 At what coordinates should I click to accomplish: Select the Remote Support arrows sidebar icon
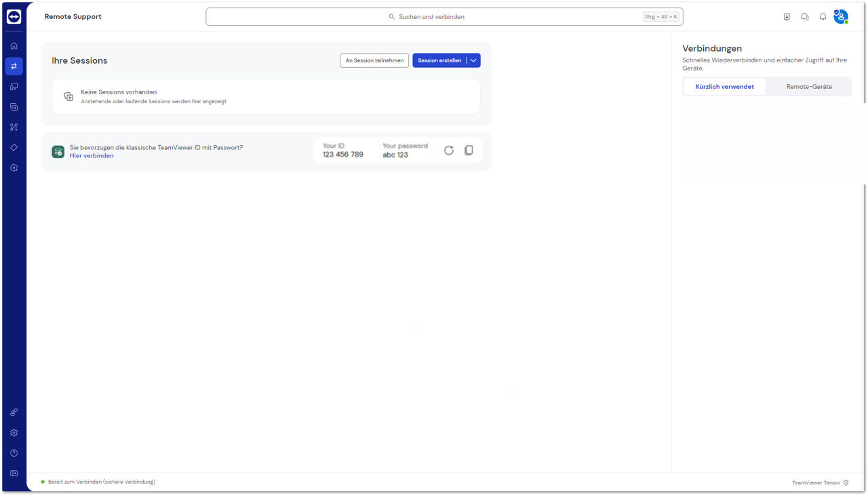[x=14, y=66]
